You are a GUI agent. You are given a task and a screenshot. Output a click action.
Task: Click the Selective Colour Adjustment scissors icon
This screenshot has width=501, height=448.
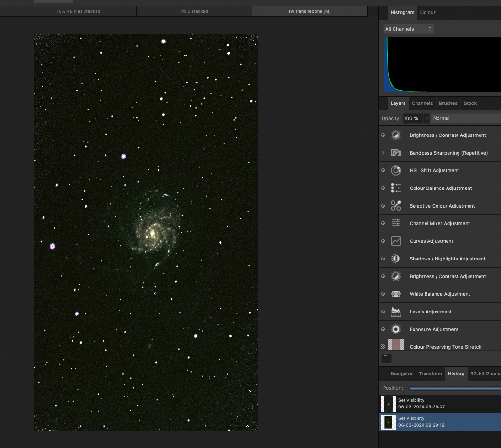[395, 206]
